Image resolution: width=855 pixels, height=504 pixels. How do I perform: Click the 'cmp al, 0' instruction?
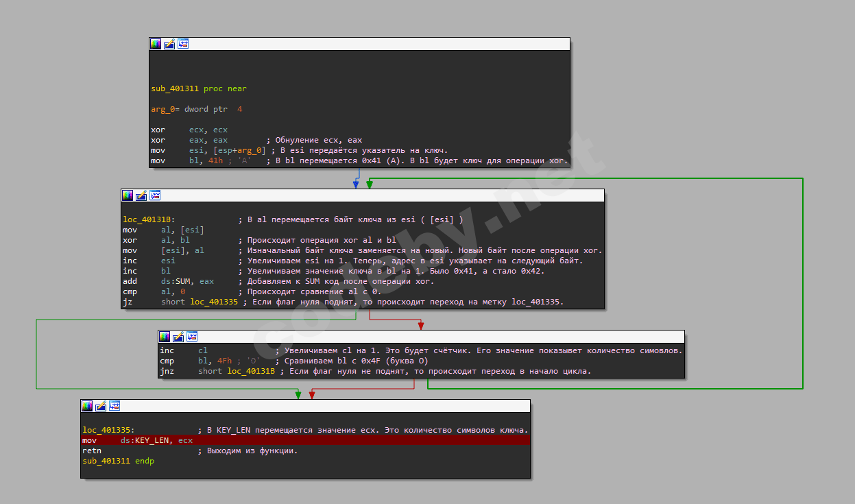pos(155,291)
